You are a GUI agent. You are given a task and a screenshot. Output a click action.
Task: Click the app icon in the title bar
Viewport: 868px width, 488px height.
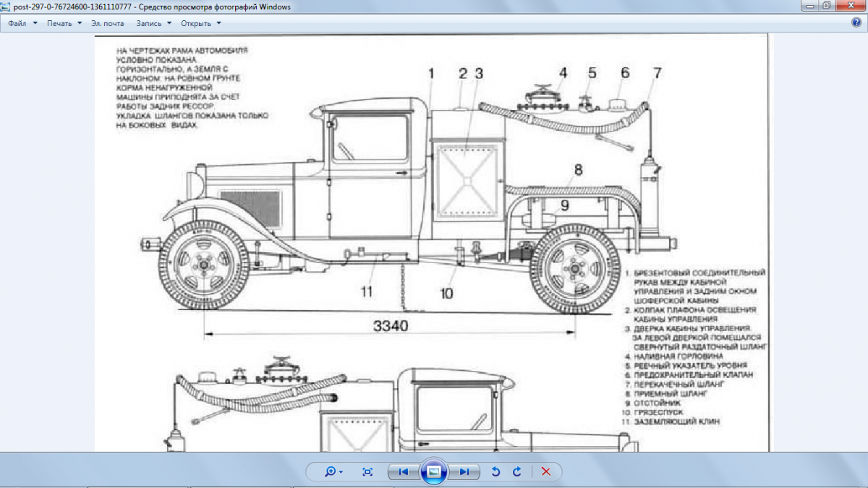pyautogui.click(x=7, y=7)
